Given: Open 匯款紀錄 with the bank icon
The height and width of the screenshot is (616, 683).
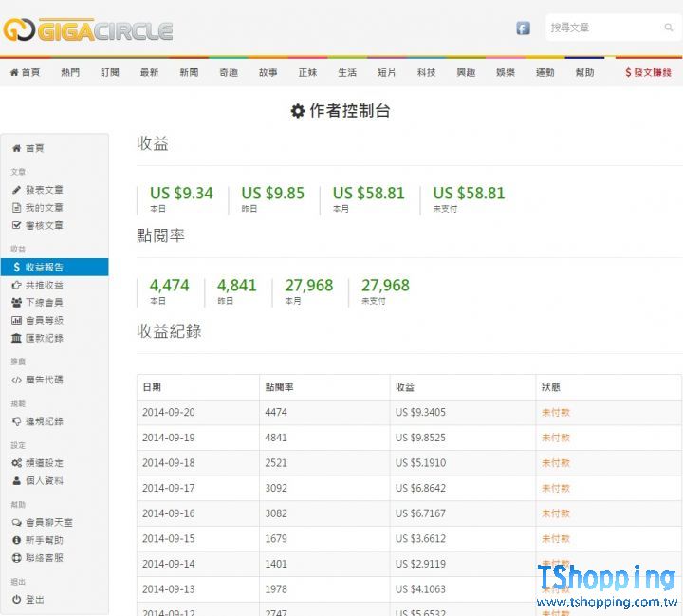Looking at the screenshot, I should click(x=44, y=339).
